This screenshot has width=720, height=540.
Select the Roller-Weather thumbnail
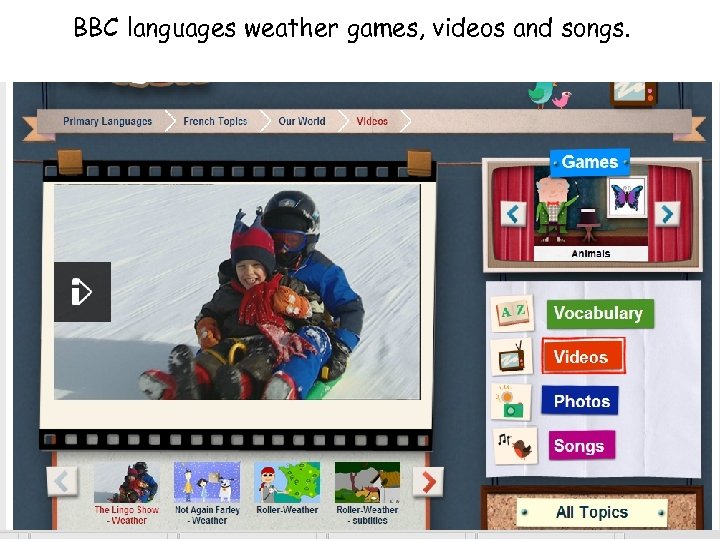point(287,482)
